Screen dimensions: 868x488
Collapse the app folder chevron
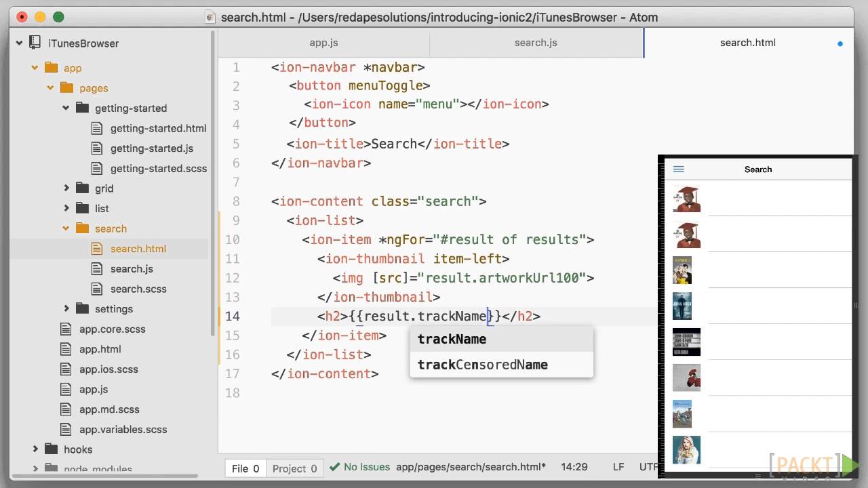35,68
